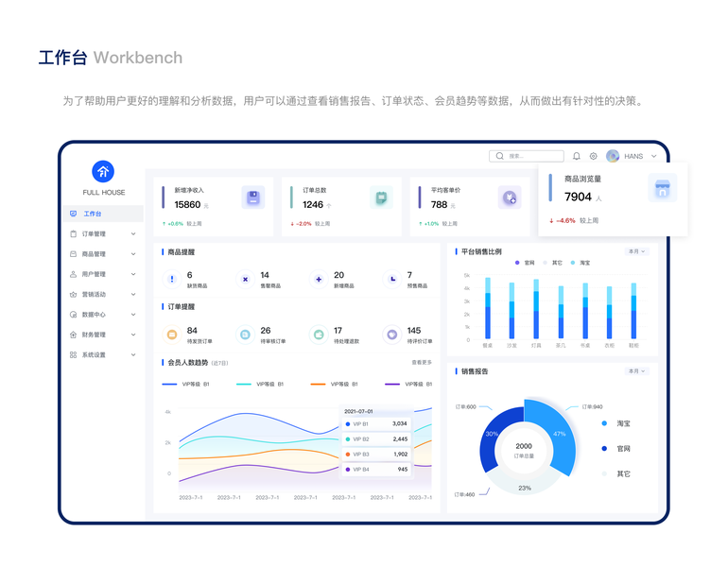Toggle the cyan-line VIP等级 legend
The height and width of the screenshot is (567, 728).
tap(260, 384)
